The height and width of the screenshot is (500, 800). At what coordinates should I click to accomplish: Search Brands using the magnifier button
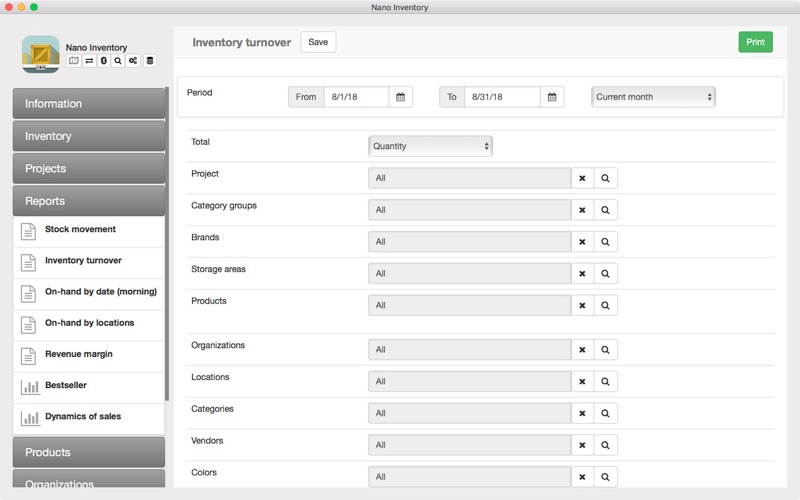click(605, 242)
